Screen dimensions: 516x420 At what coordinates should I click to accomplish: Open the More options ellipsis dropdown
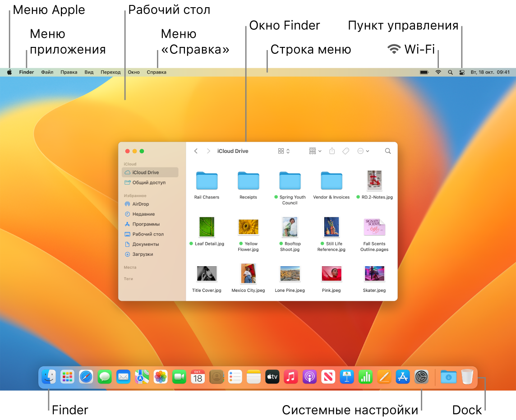pyautogui.click(x=363, y=151)
